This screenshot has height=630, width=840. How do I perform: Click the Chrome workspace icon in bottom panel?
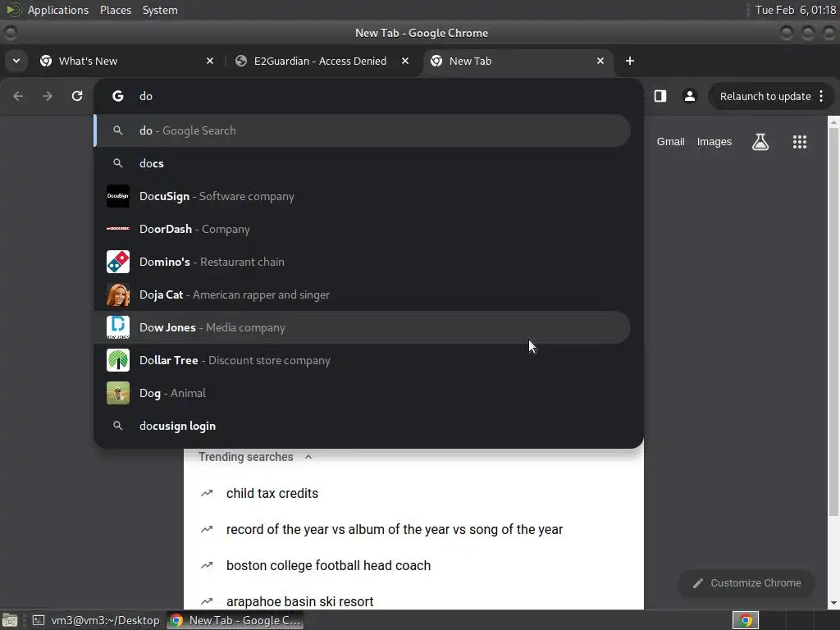tap(746, 620)
